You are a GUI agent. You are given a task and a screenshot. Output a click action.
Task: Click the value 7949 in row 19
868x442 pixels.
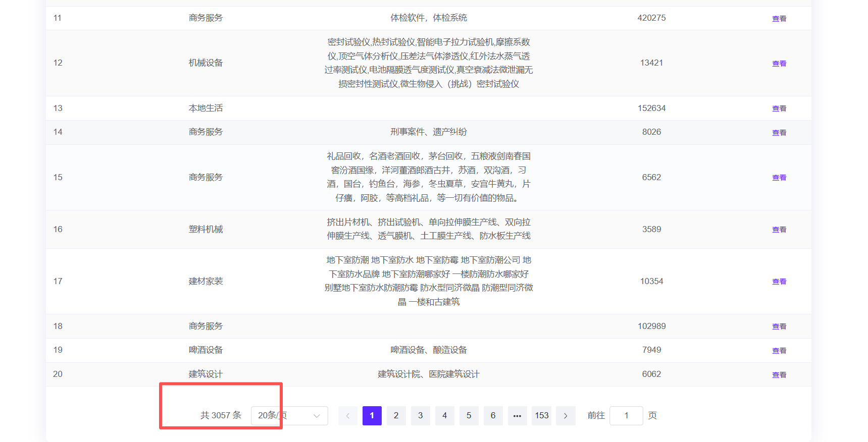(x=651, y=350)
